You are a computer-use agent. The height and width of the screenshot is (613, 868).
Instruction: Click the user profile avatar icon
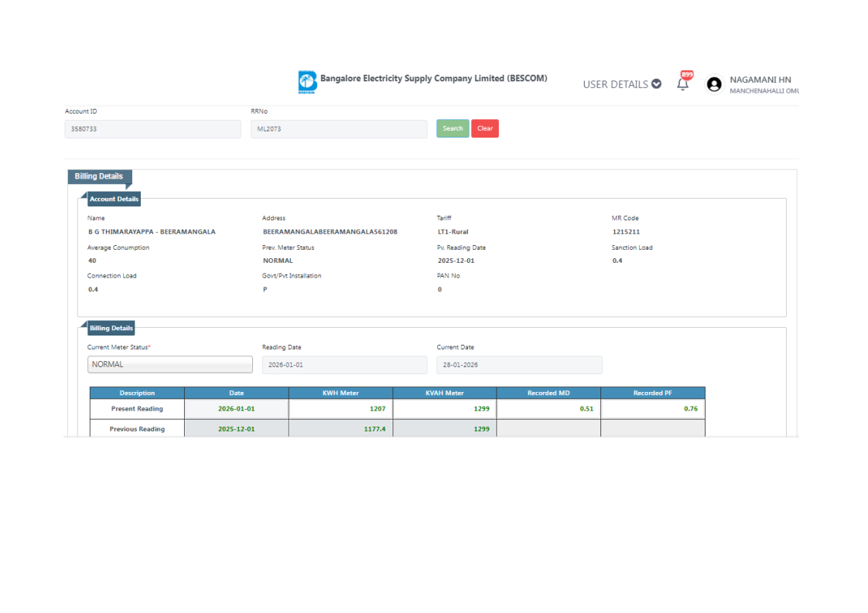click(714, 84)
